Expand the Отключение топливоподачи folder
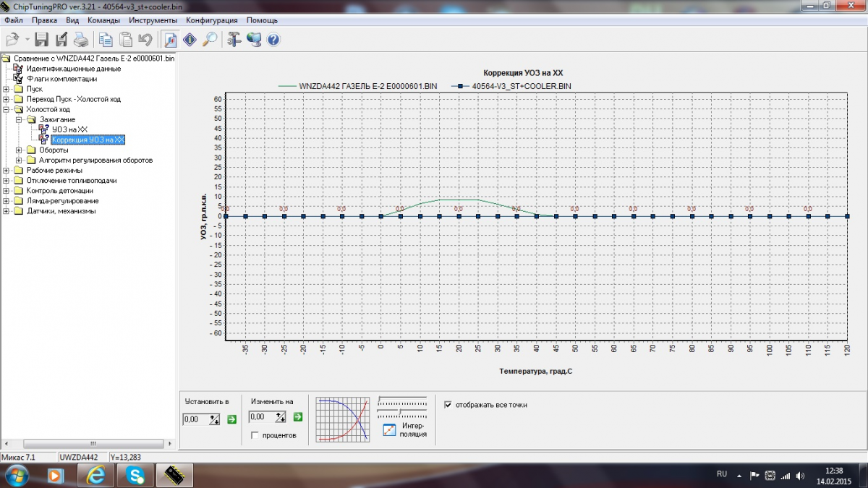Viewport: 868px width, 488px height. [7, 180]
